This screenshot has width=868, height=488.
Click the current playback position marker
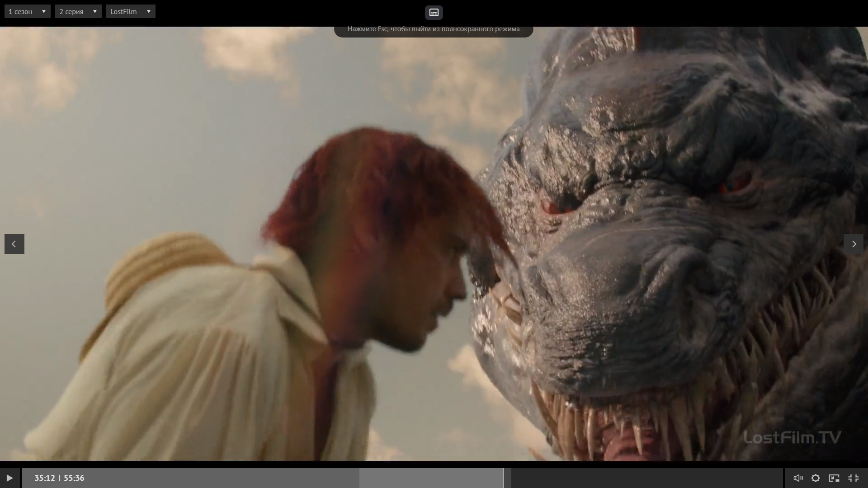(503, 478)
